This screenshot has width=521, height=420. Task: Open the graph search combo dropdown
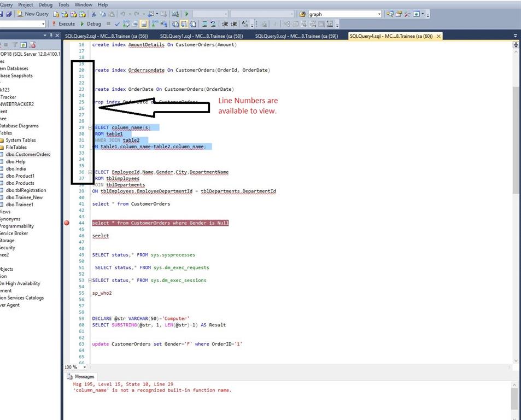pyautogui.click(x=379, y=14)
